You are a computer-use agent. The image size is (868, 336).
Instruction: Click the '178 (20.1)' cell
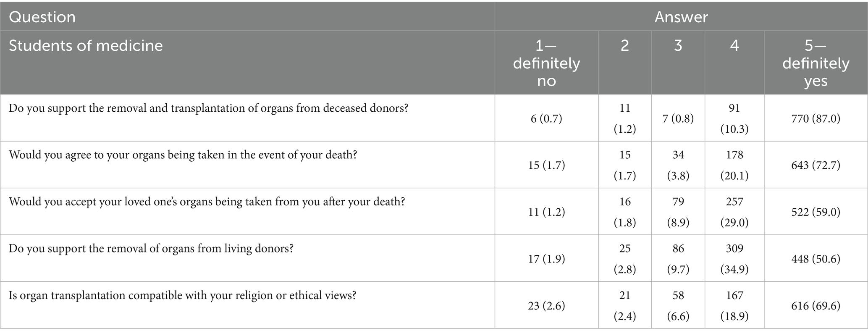tap(734, 165)
